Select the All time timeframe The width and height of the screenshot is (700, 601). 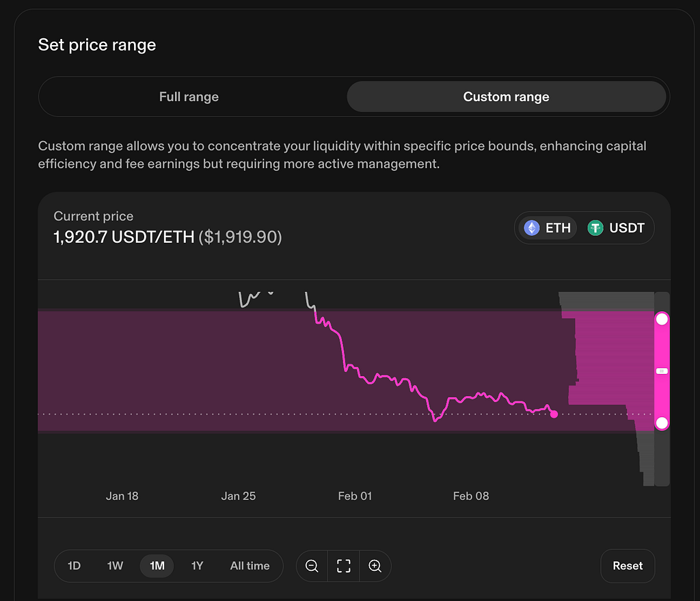click(x=250, y=565)
